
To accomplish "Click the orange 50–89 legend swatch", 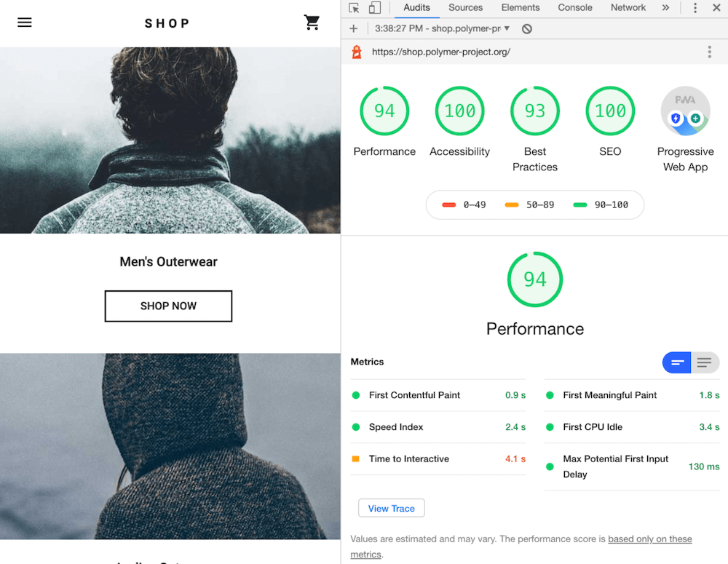I will point(512,204).
